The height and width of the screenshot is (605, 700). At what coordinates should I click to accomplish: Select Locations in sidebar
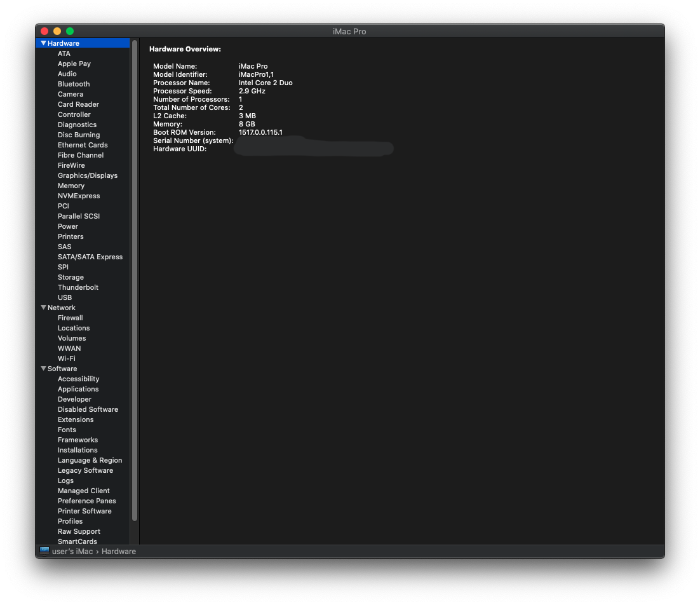pyautogui.click(x=74, y=328)
